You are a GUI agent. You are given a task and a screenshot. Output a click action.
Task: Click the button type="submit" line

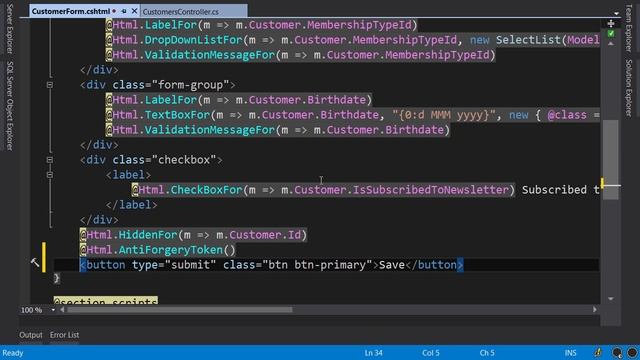click(272, 265)
